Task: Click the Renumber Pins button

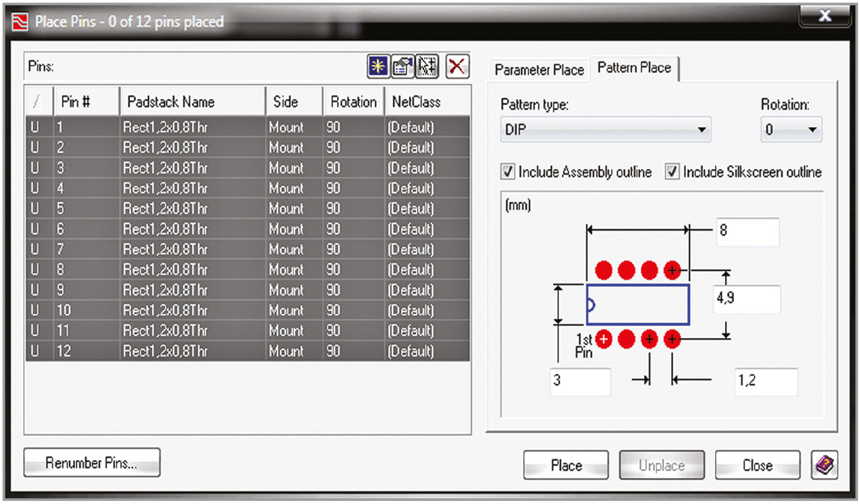Action: tap(91, 463)
